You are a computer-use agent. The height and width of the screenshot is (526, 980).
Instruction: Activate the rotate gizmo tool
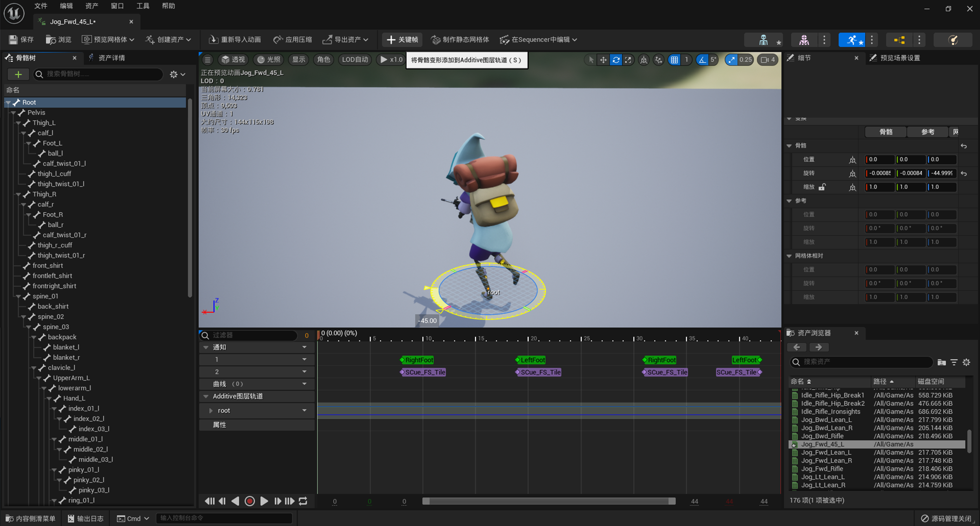(x=616, y=60)
